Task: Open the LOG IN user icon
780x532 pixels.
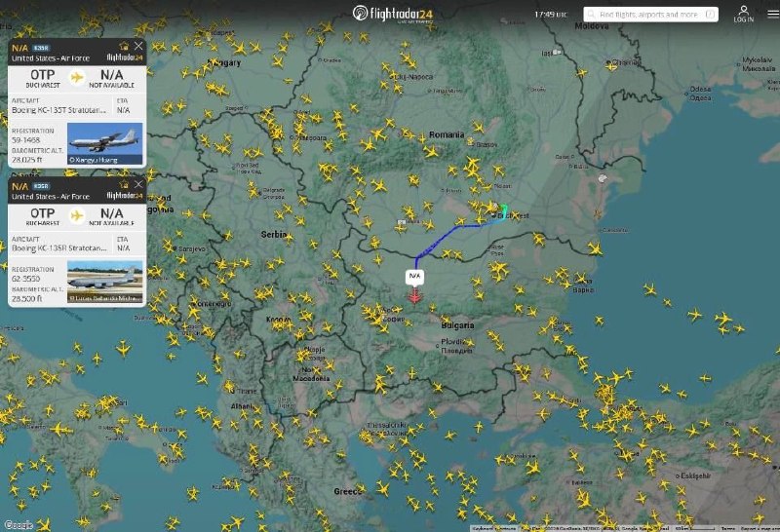Action: pyautogui.click(x=744, y=14)
